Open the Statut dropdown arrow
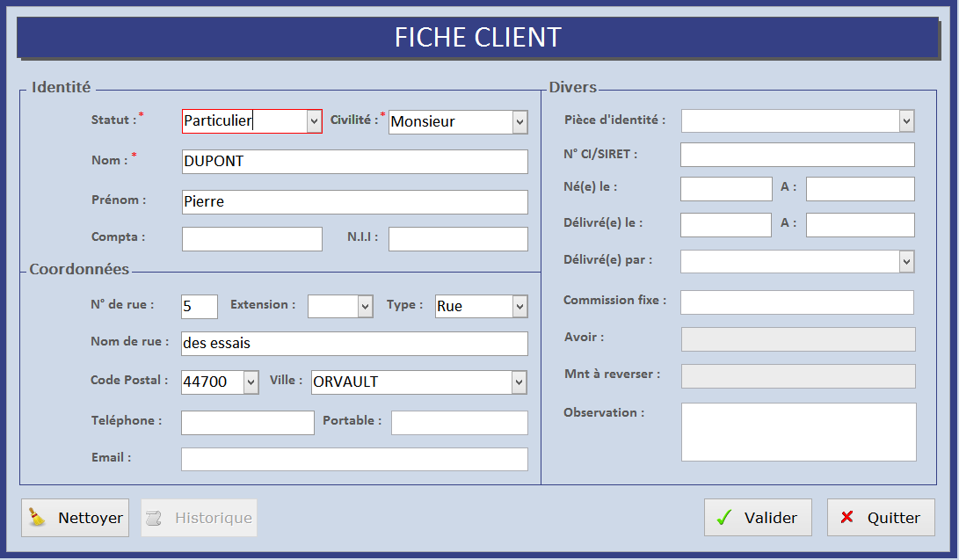The image size is (959, 560). 314,121
